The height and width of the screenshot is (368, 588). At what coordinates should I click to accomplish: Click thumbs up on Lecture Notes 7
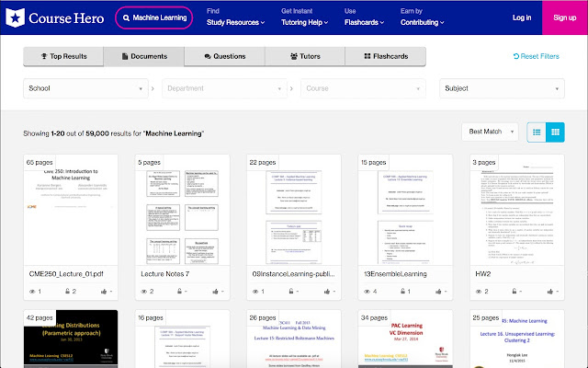216,292
